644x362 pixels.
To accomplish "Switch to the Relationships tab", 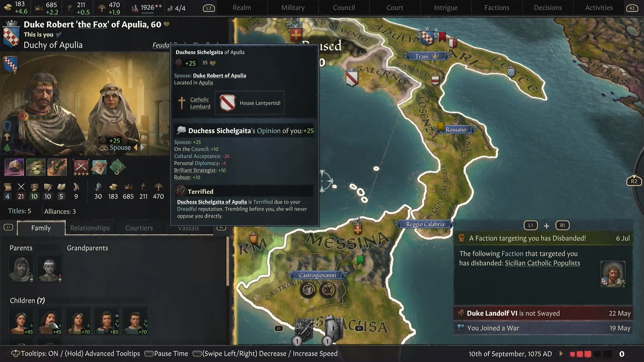I will [x=90, y=228].
